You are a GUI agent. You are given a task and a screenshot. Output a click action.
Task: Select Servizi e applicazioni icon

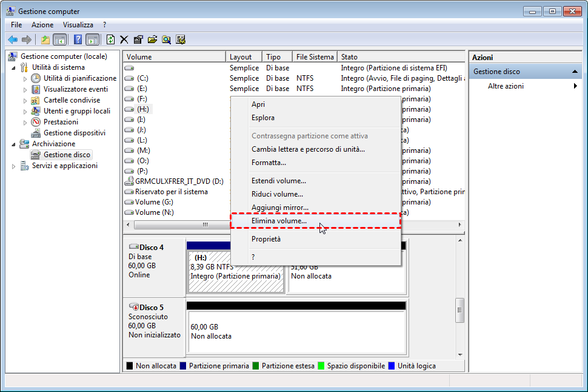click(24, 166)
